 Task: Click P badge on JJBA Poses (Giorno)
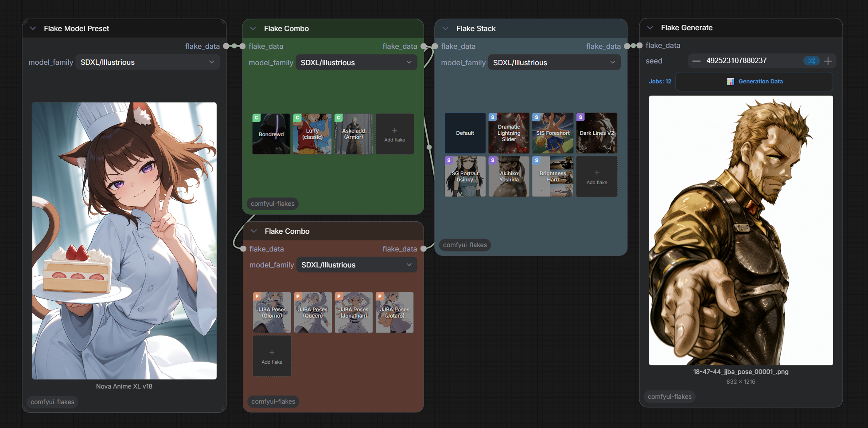point(257,296)
